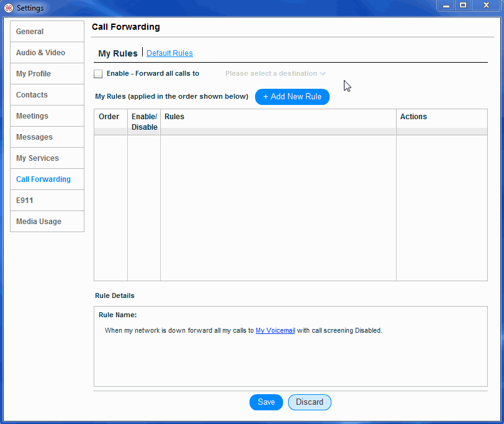This screenshot has height=424, width=504.
Task: Enable the Forward all calls checkbox
Action: (98, 74)
